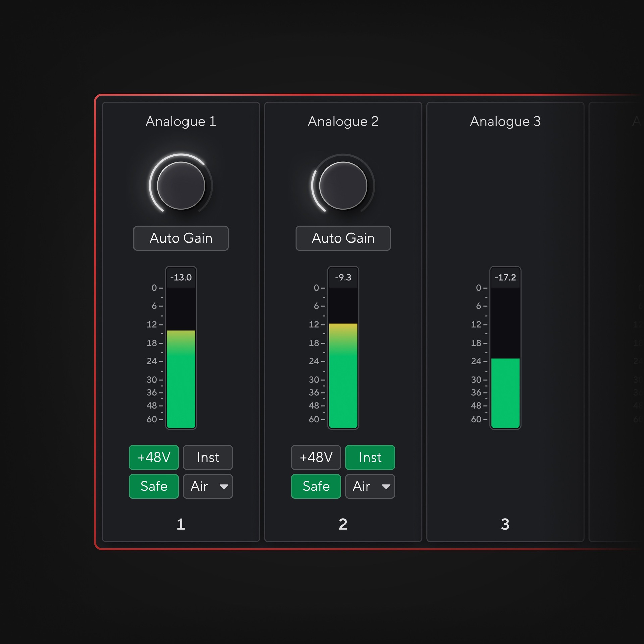Click the gain knob for Analogue 2
The width and height of the screenshot is (644, 644).
(343, 185)
